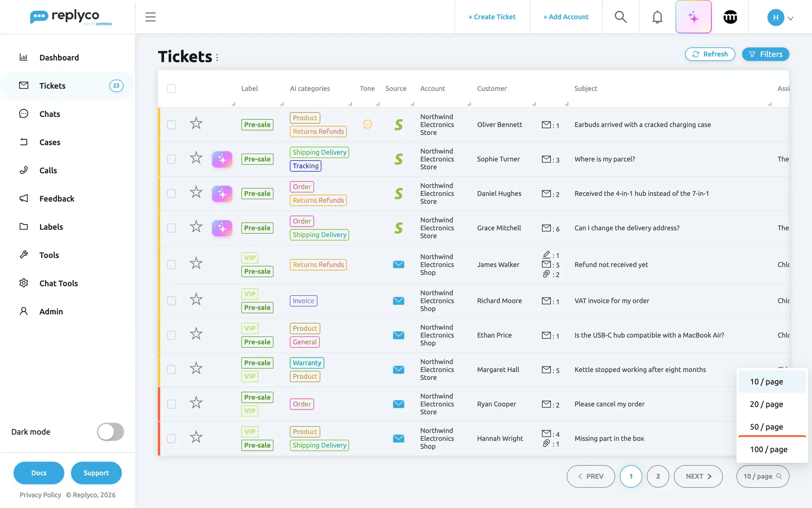812x508 pixels.
Task: Go to page 2
Action: click(658, 476)
